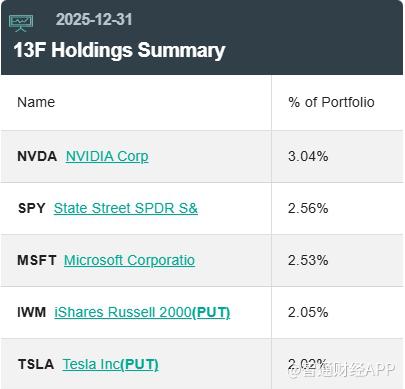Viewport: 405px width, 389px height.
Task: Click the MSFT ticker symbol
Action: point(37,260)
